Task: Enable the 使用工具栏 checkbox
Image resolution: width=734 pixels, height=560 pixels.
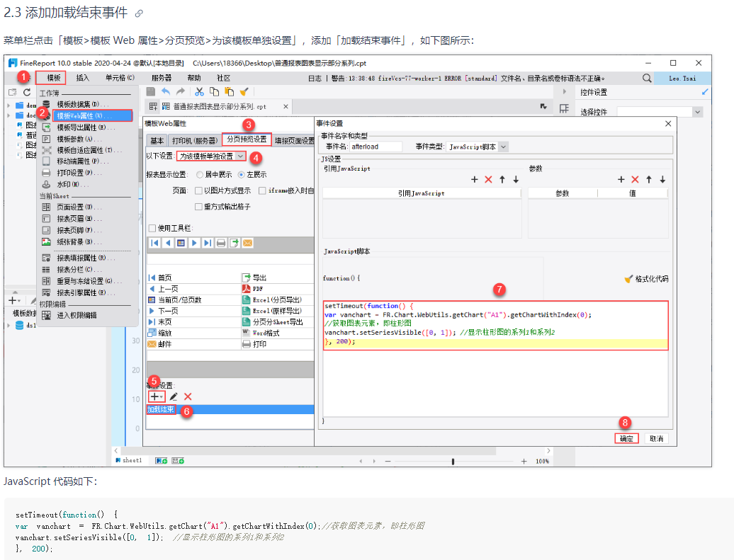Action: click(152, 228)
